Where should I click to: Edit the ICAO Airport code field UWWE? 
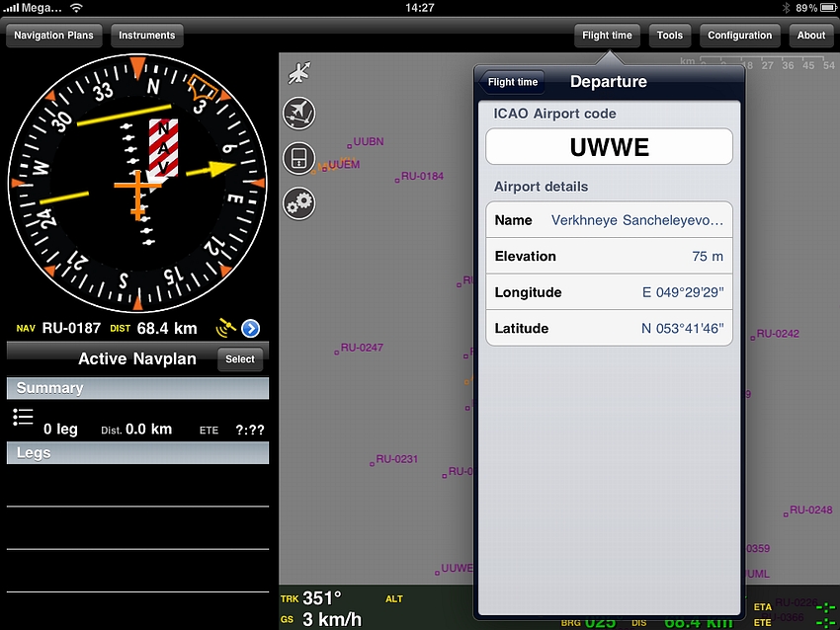coord(609,147)
